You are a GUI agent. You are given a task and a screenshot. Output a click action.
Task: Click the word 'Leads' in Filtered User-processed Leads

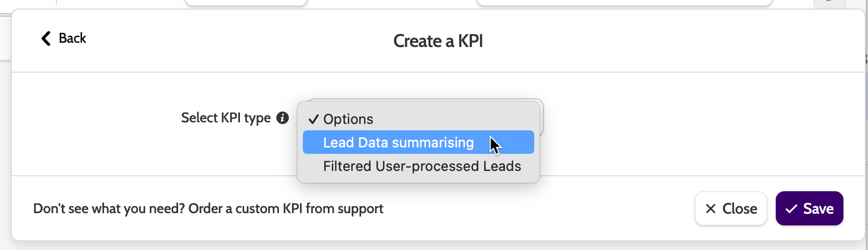(x=502, y=166)
